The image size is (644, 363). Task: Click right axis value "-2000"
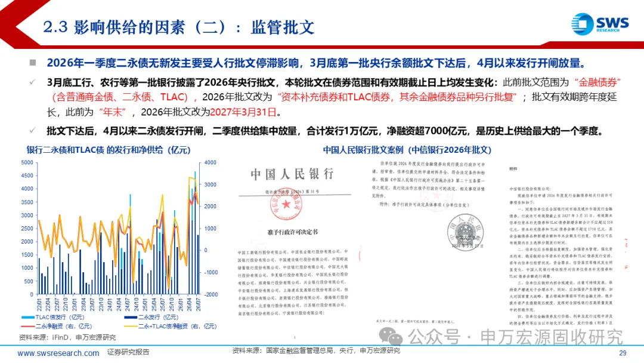[x=210, y=294]
